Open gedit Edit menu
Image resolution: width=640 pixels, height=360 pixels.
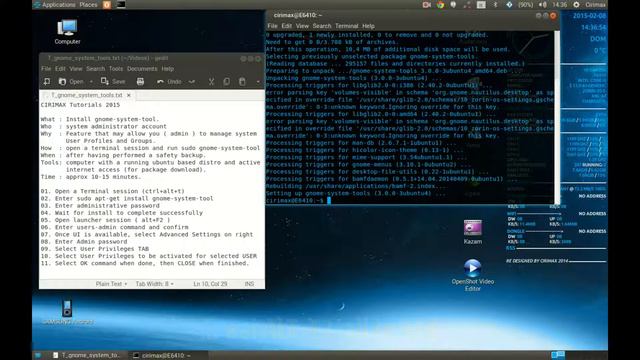click(x=60, y=69)
